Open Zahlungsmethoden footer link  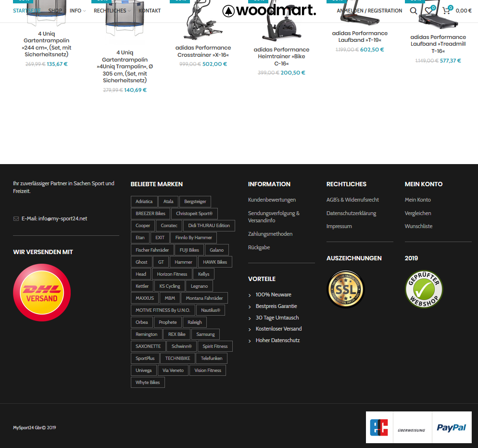pyautogui.click(x=270, y=234)
